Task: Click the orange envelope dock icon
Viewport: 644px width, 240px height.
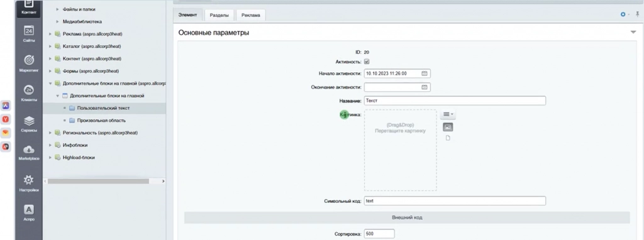Action: click(x=6, y=133)
